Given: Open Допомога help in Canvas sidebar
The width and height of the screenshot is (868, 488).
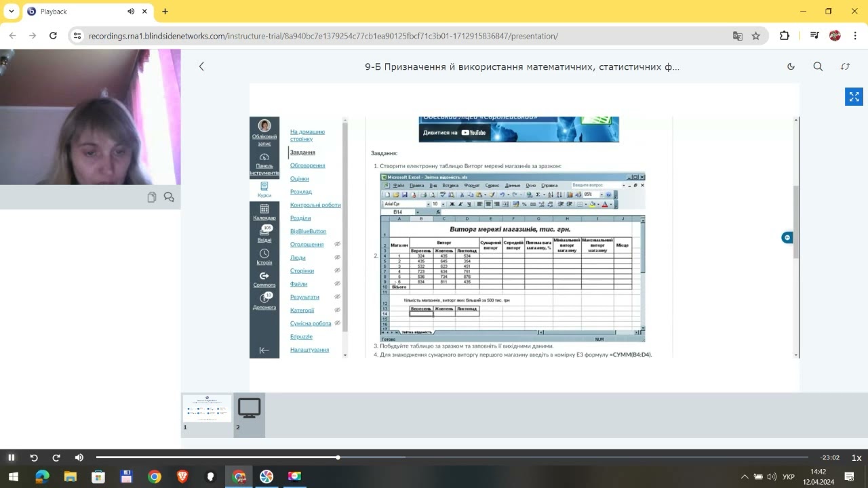Looking at the screenshot, I should pyautogui.click(x=264, y=302).
